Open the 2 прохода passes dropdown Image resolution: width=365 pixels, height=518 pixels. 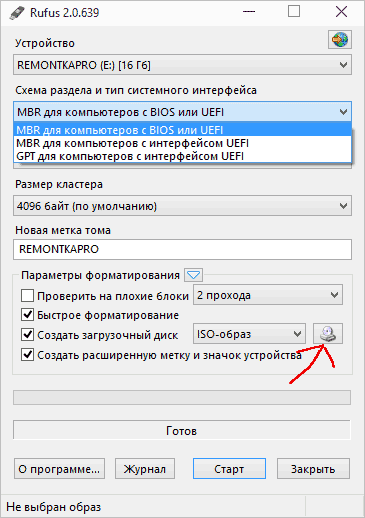268,295
